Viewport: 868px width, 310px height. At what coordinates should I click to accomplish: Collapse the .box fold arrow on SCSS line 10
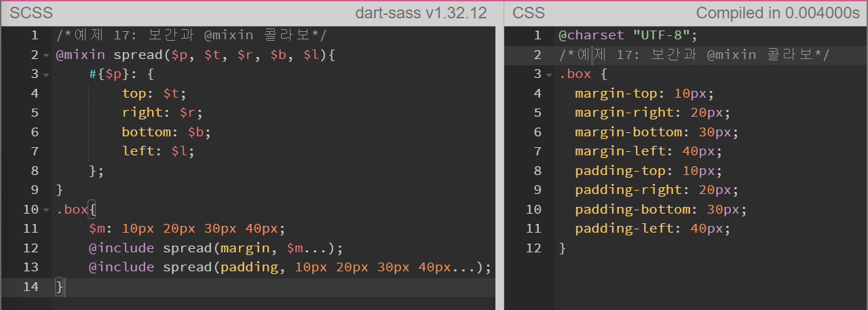click(45, 210)
